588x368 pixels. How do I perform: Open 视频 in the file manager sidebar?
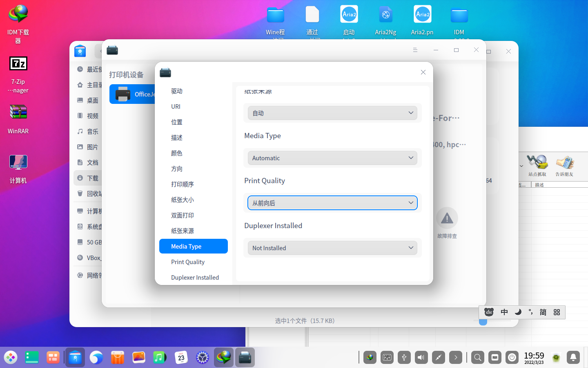coord(88,116)
